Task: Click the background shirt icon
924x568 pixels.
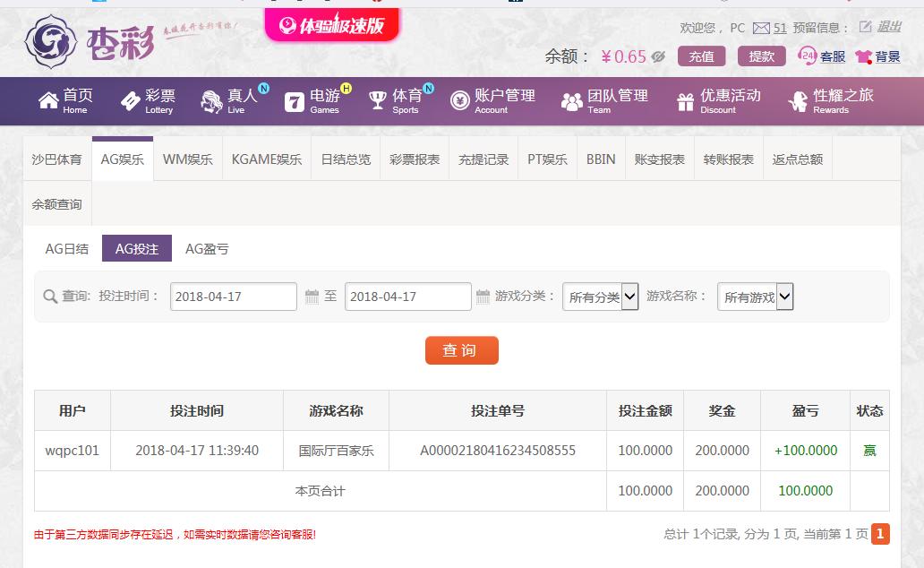Action: pos(863,56)
